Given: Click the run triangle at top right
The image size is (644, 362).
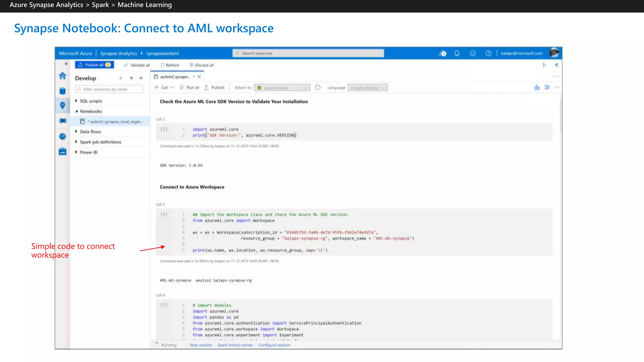Looking at the screenshot, I should coord(544,65).
